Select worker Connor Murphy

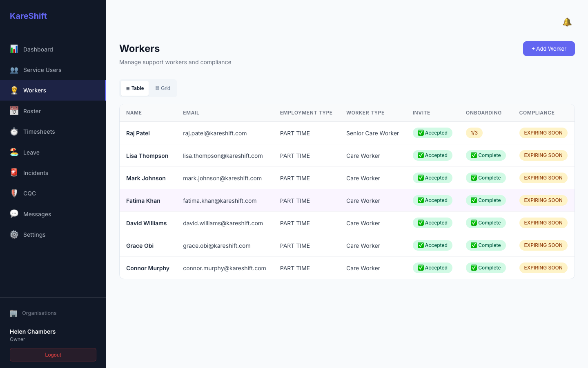(148, 268)
